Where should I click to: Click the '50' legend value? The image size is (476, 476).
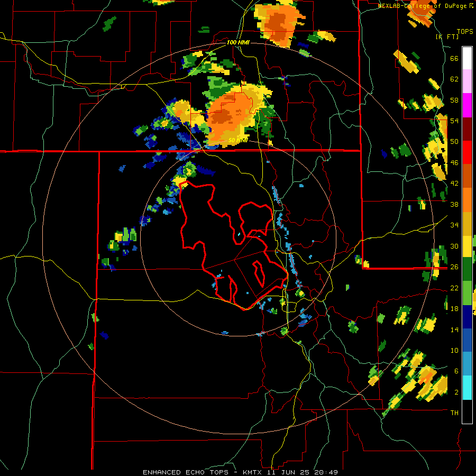pos(454,142)
